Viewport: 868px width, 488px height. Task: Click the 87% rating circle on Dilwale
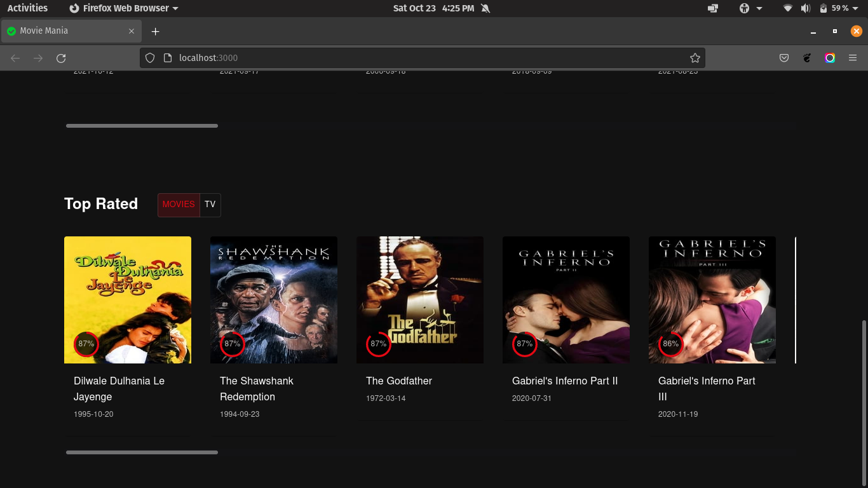86,344
